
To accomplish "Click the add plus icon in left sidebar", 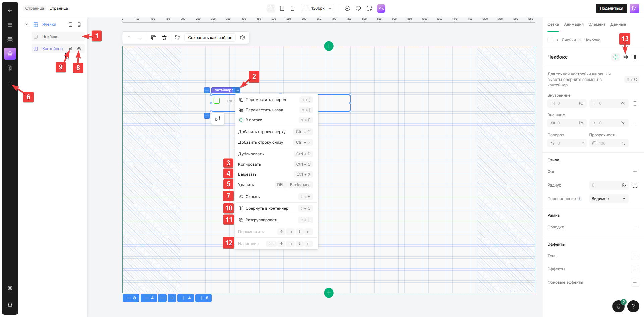I will [x=10, y=83].
